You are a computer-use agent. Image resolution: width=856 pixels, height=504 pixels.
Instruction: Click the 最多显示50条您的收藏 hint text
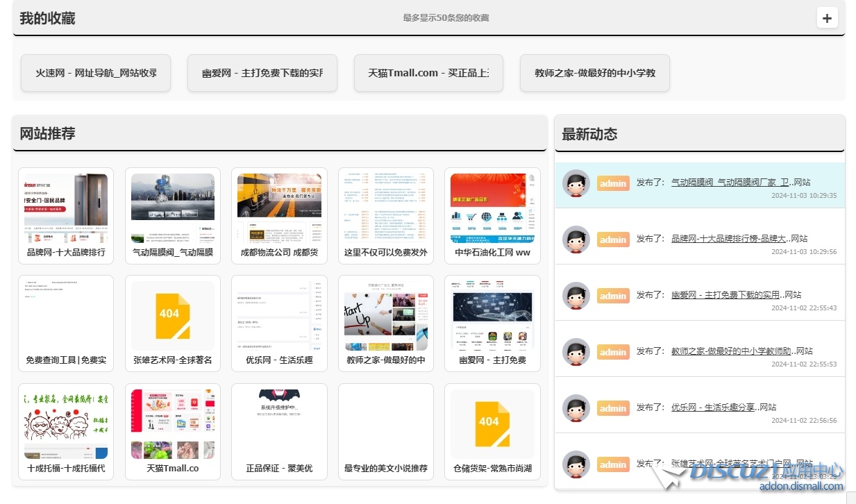coord(446,18)
